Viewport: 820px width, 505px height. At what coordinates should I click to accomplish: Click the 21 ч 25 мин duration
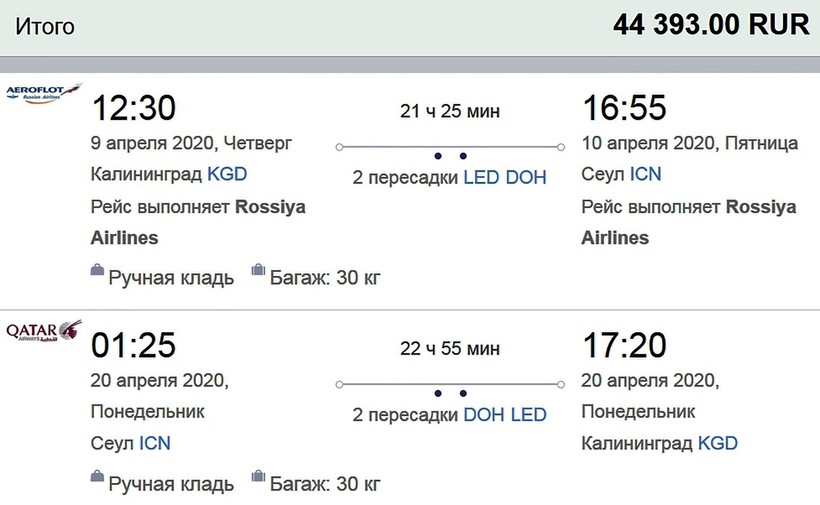(x=449, y=111)
